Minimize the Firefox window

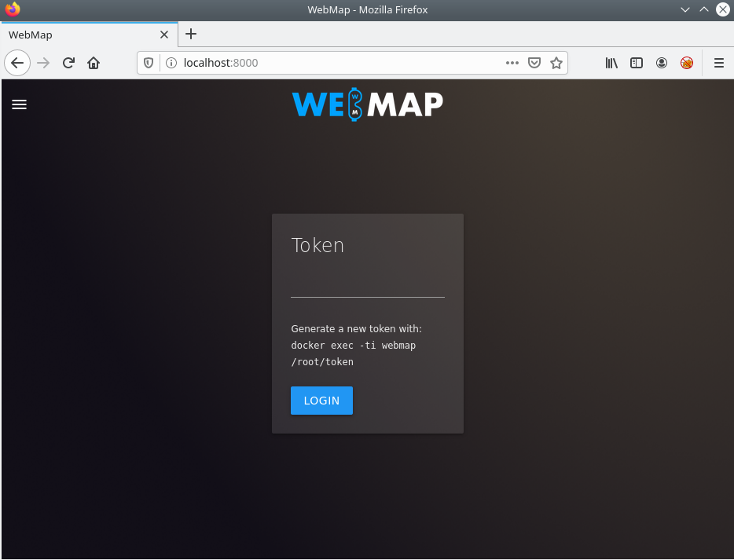685,9
